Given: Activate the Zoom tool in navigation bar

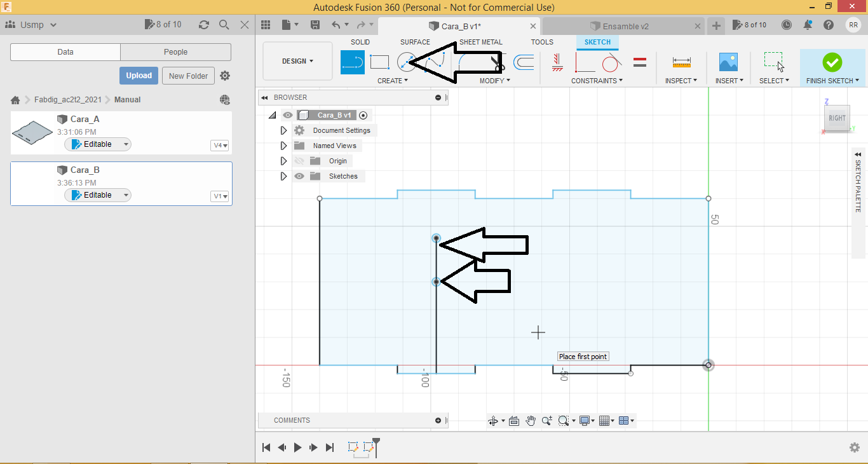Looking at the screenshot, I should pyautogui.click(x=547, y=421).
